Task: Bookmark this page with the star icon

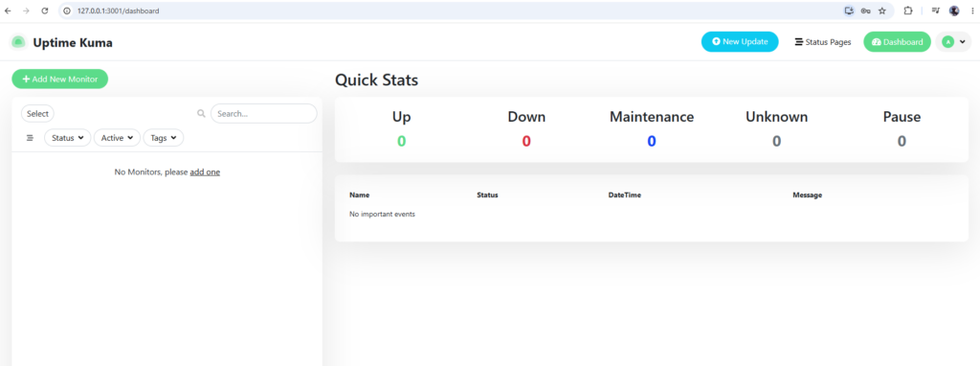Action: coord(881,11)
